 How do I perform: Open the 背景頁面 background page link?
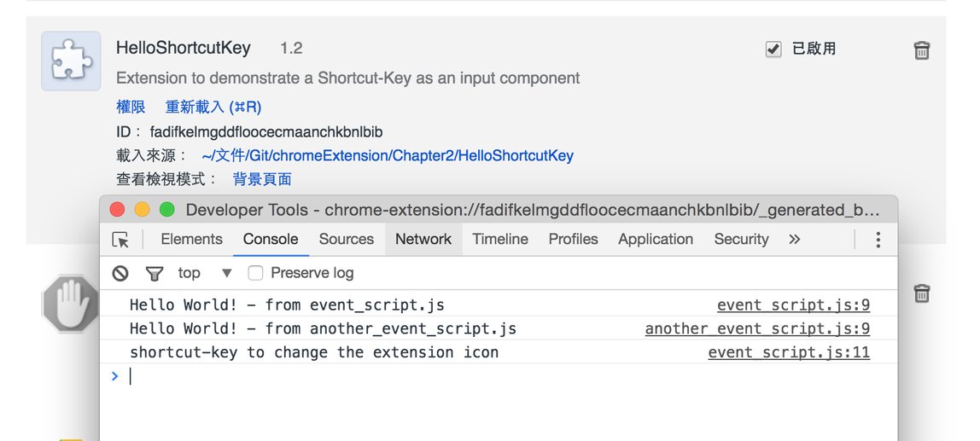[262, 179]
